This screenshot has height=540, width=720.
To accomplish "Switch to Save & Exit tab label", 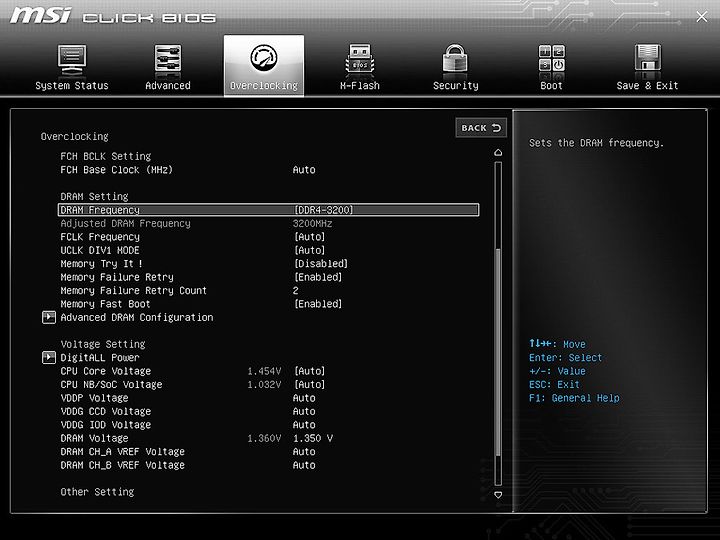I will 647,85.
